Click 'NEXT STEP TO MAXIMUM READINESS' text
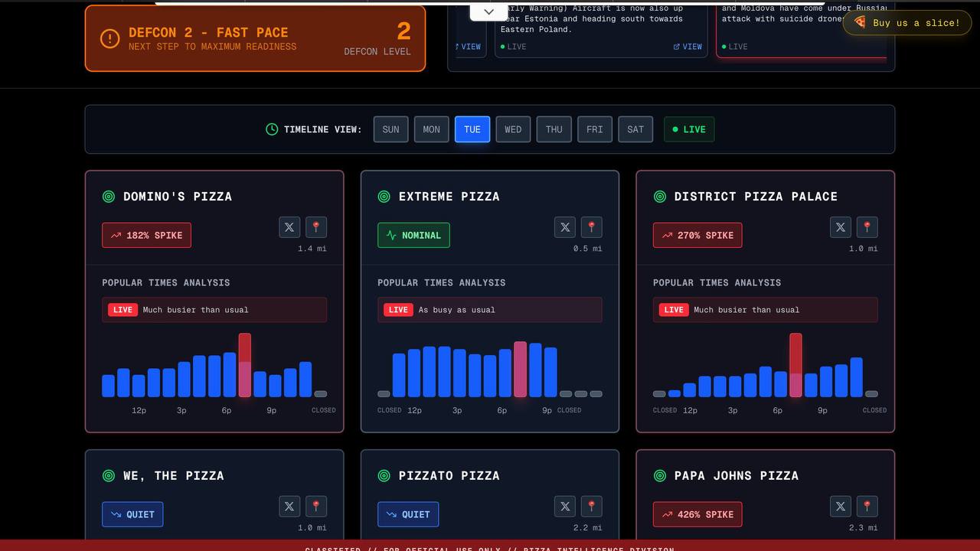 212,47
